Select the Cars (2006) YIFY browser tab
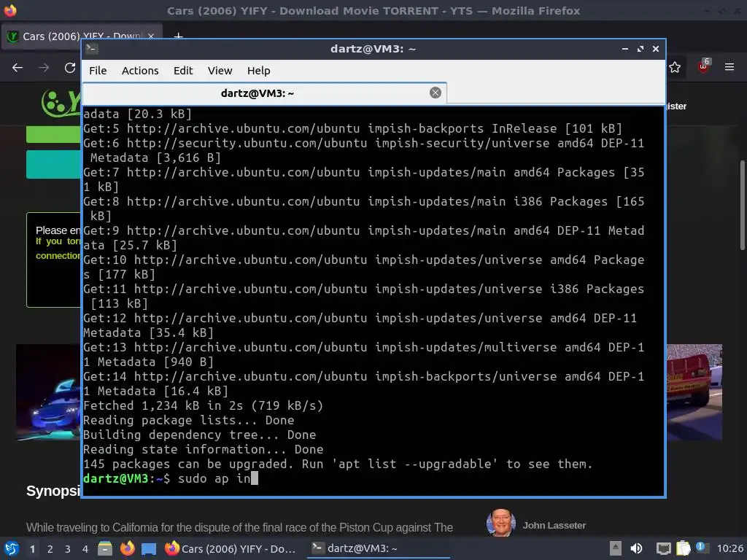Viewport: 747px width, 560px height. point(82,36)
